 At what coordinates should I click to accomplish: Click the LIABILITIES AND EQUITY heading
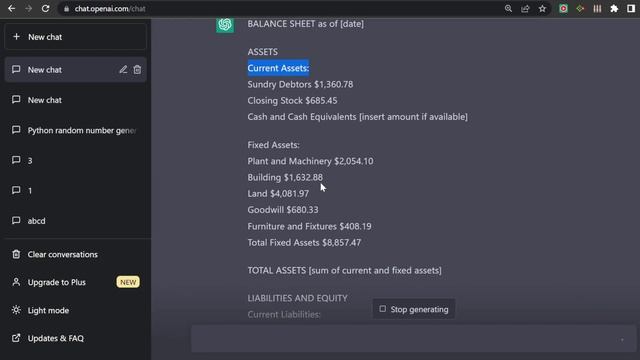point(297,298)
